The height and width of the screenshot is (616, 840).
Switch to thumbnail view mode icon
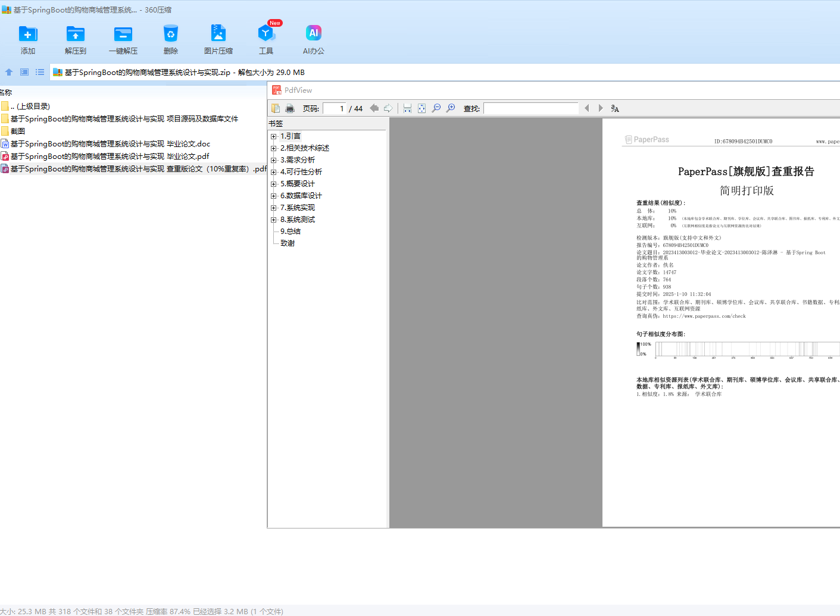(24, 72)
